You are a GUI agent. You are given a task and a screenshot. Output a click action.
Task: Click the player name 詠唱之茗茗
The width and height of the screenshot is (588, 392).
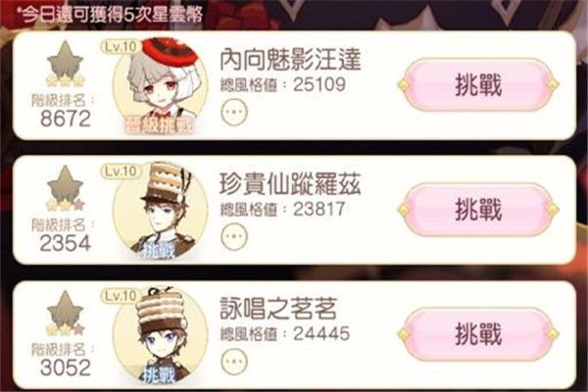pyautogui.click(x=278, y=309)
